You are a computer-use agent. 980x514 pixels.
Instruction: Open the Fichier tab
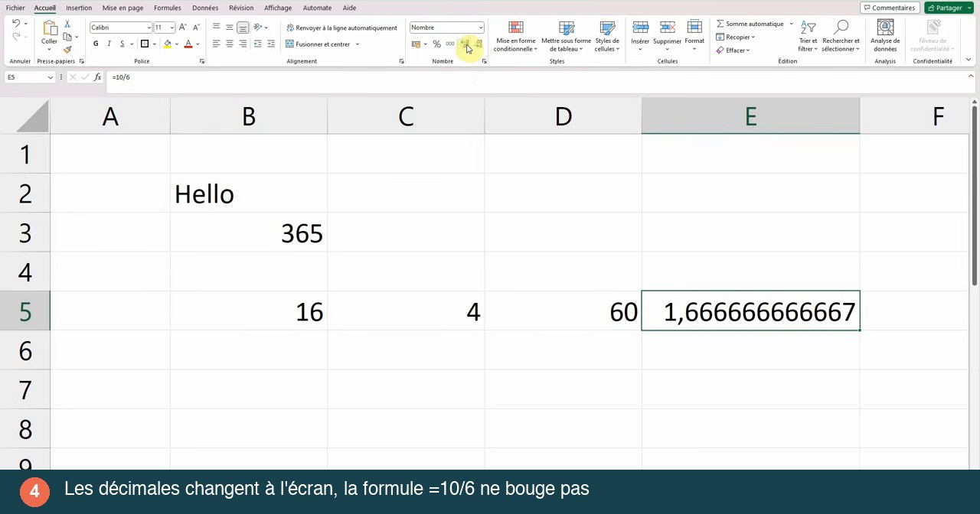click(x=15, y=8)
